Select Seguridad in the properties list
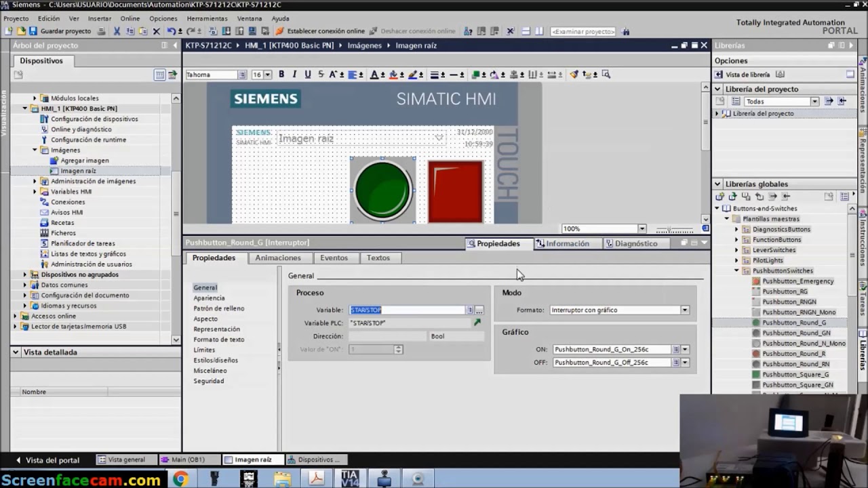Screen dimensions: 868x488 [x=208, y=381]
